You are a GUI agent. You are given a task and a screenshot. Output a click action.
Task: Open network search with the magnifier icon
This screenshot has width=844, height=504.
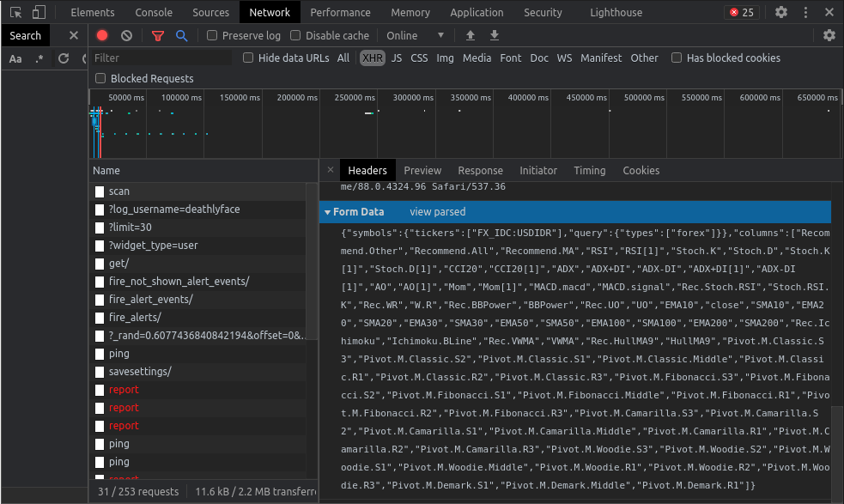coord(181,35)
